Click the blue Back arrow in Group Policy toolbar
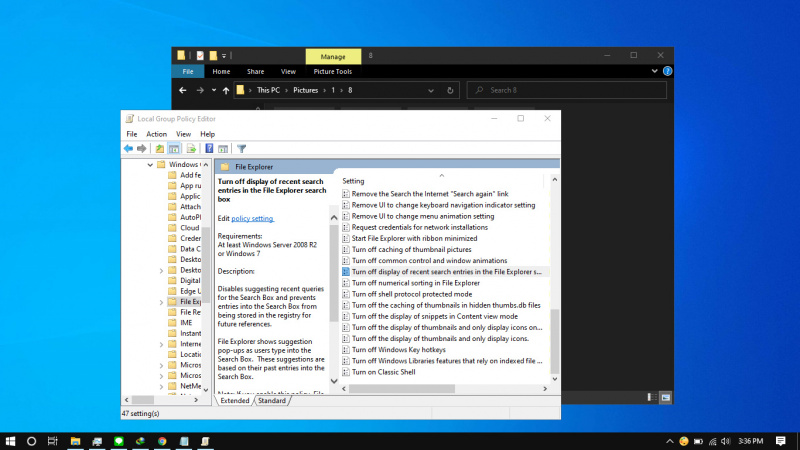The image size is (800, 450). [128, 148]
